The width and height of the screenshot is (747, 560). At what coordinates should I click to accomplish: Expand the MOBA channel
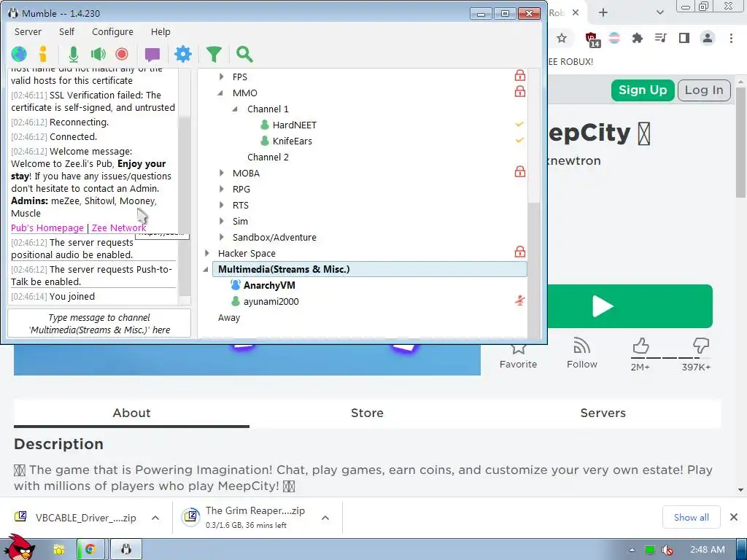(222, 173)
